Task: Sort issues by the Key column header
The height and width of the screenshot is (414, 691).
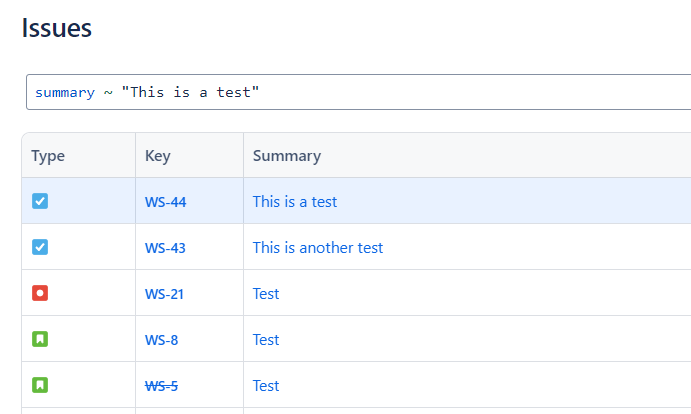Action: [x=158, y=156]
